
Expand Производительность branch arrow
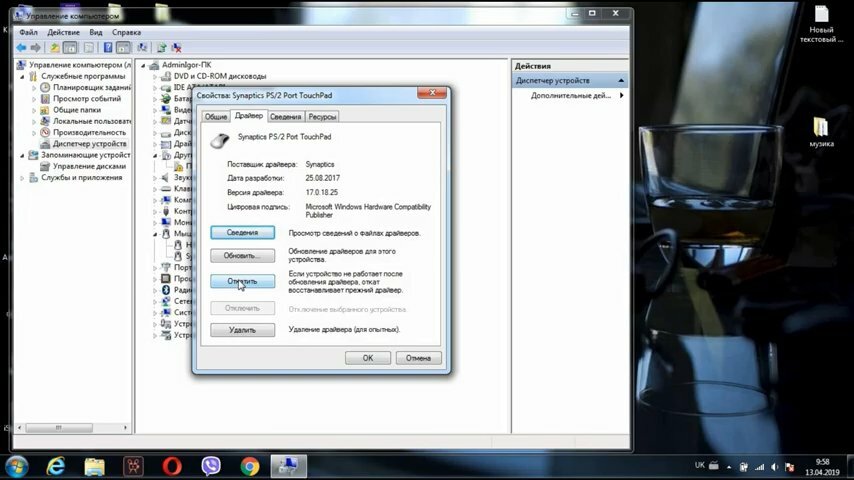(x=34, y=132)
